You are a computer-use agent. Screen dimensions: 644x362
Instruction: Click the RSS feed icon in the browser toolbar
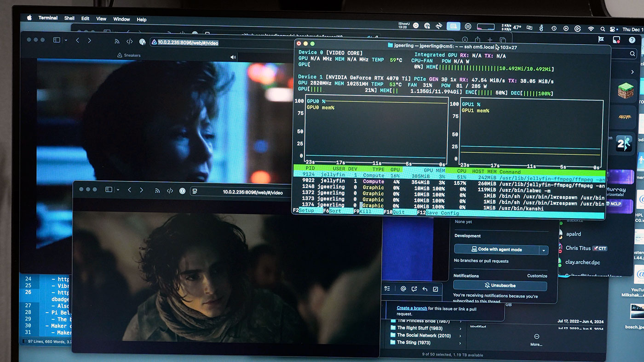click(117, 41)
